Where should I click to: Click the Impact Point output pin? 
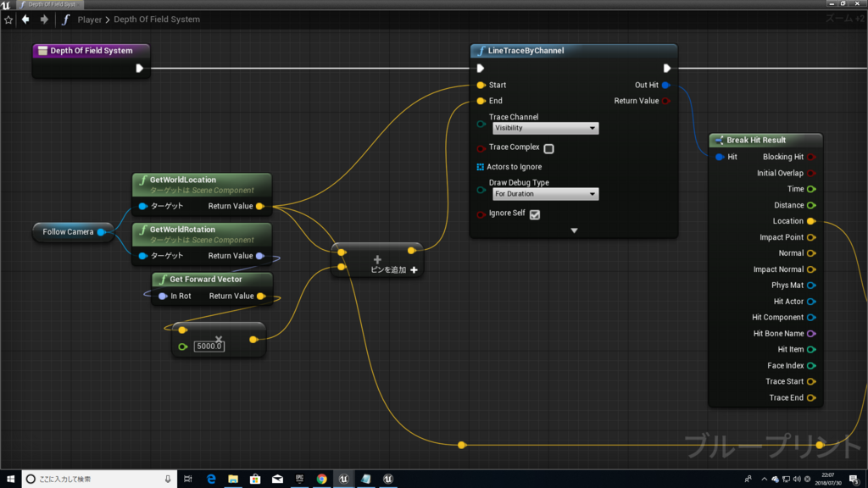point(811,237)
